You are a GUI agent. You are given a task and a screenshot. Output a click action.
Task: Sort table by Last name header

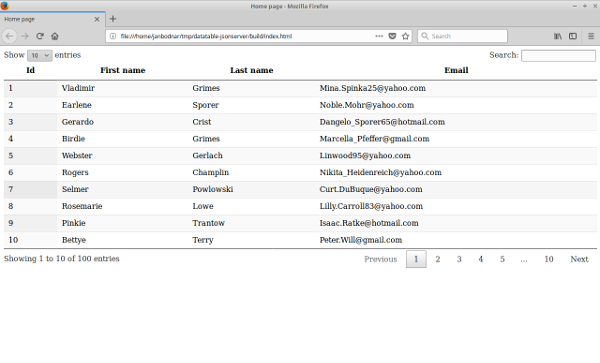point(251,70)
